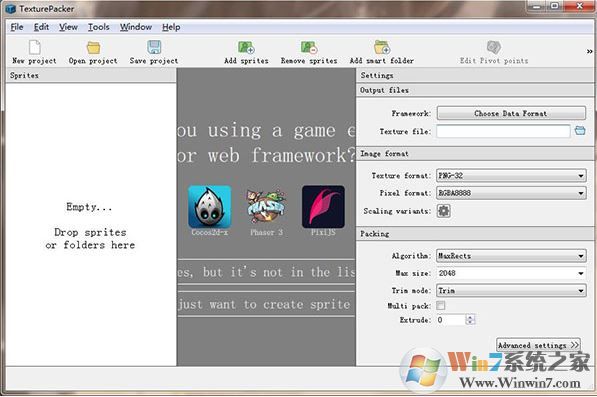Viewport: 597px width, 397px height.
Task: Open the Help menu
Action: 171,27
